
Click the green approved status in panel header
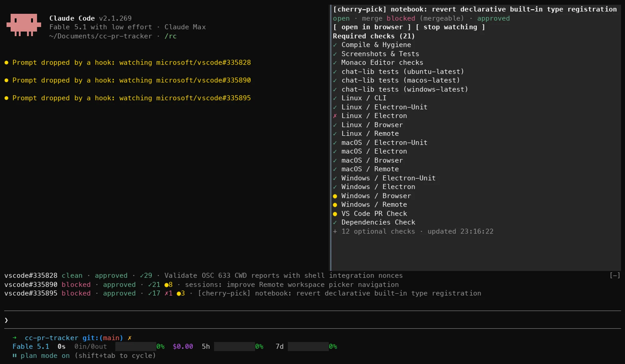[493, 18]
